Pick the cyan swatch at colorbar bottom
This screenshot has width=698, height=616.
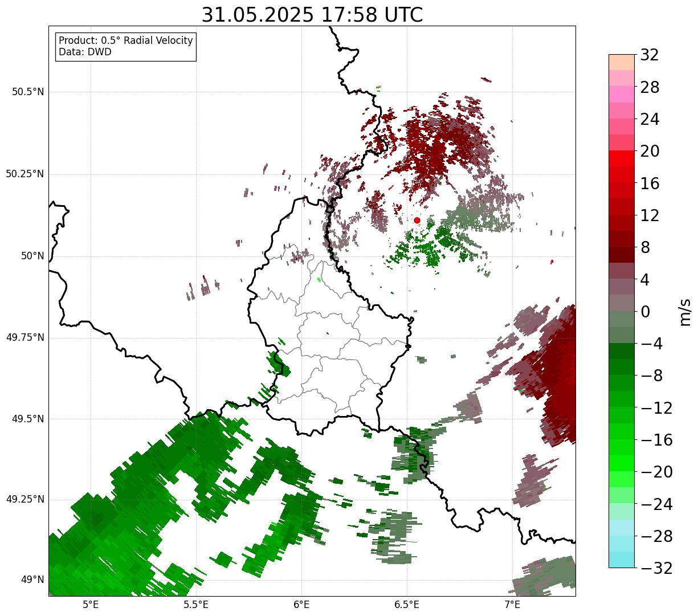[622, 560]
